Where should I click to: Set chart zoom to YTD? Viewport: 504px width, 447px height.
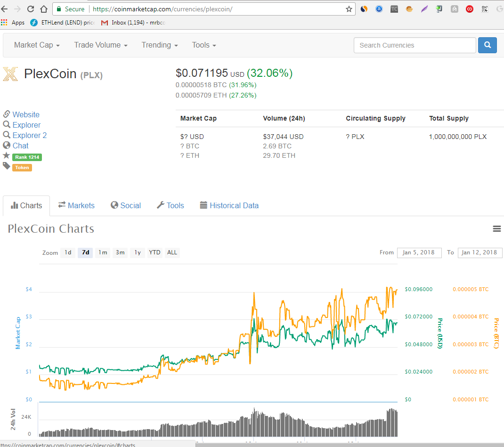(x=154, y=252)
